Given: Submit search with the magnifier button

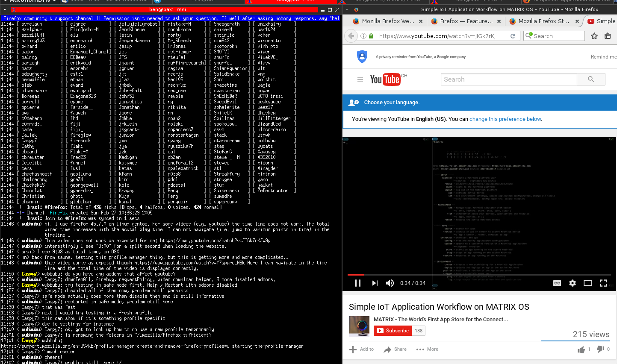Looking at the screenshot, I should (x=591, y=79).
